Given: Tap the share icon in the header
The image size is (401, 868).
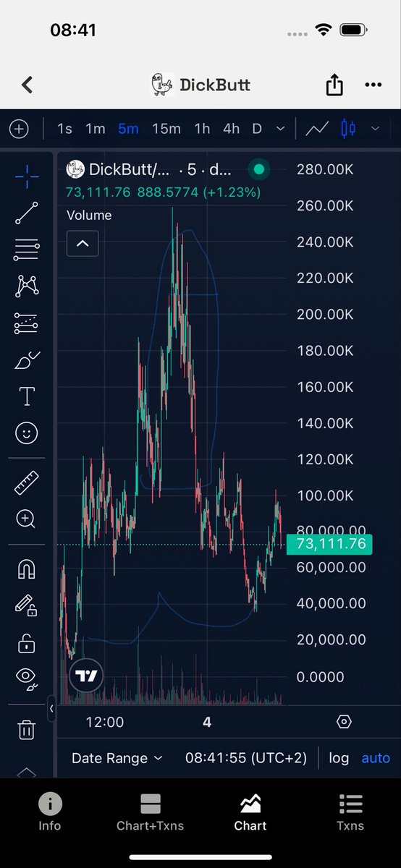Looking at the screenshot, I should [334, 85].
